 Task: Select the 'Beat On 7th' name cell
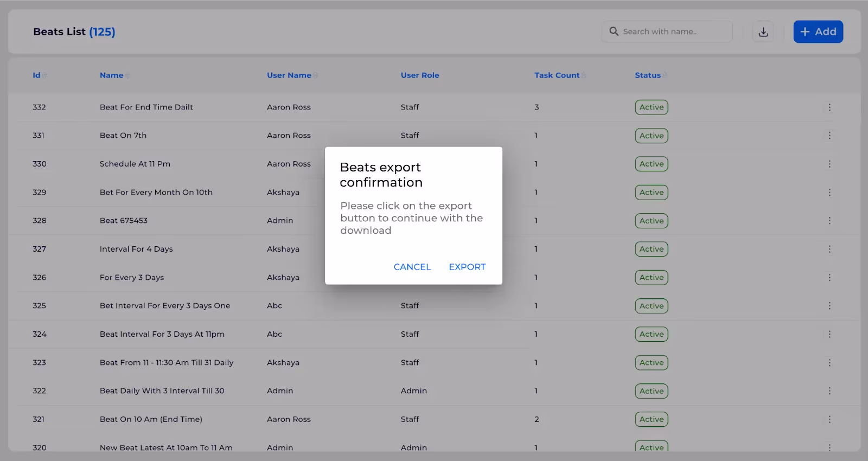(x=123, y=136)
